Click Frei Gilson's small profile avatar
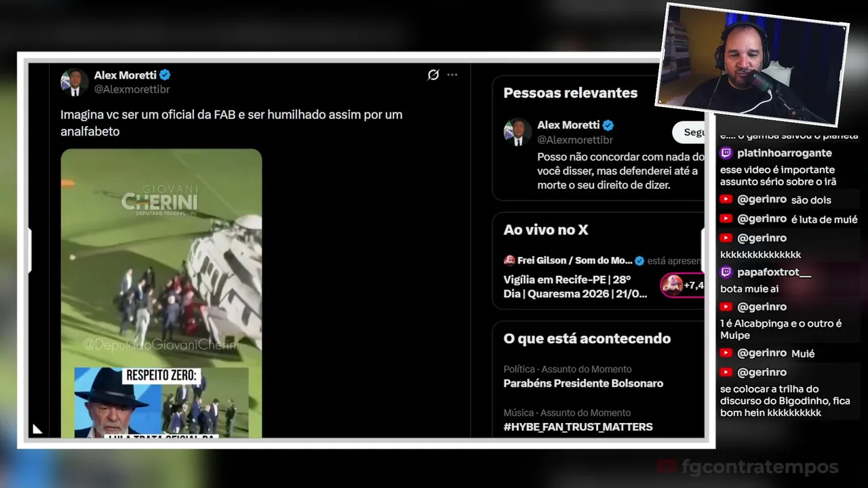 (509, 261)
